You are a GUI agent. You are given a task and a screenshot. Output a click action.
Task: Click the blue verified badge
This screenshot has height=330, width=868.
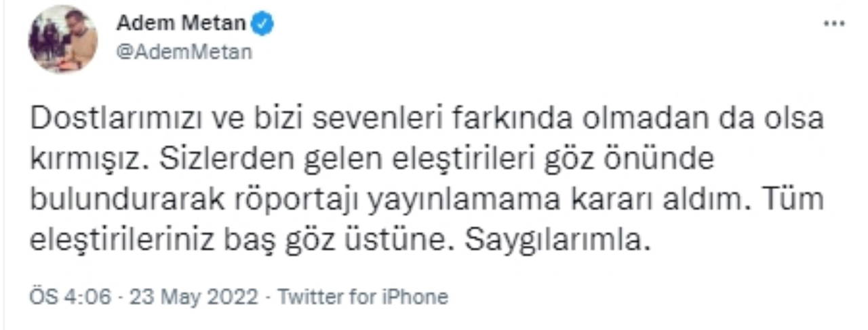pyautogui.click(x=263, y=24)
